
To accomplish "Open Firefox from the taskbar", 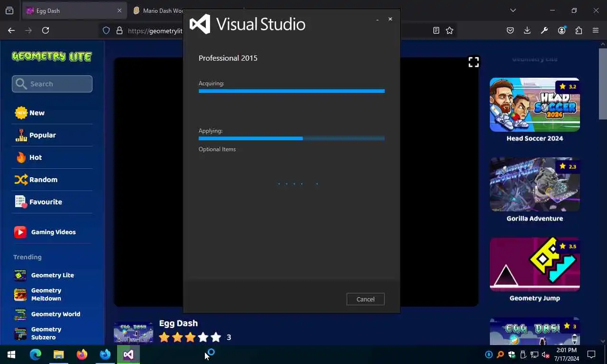I will pyautogui.click(x=82, y=355).
